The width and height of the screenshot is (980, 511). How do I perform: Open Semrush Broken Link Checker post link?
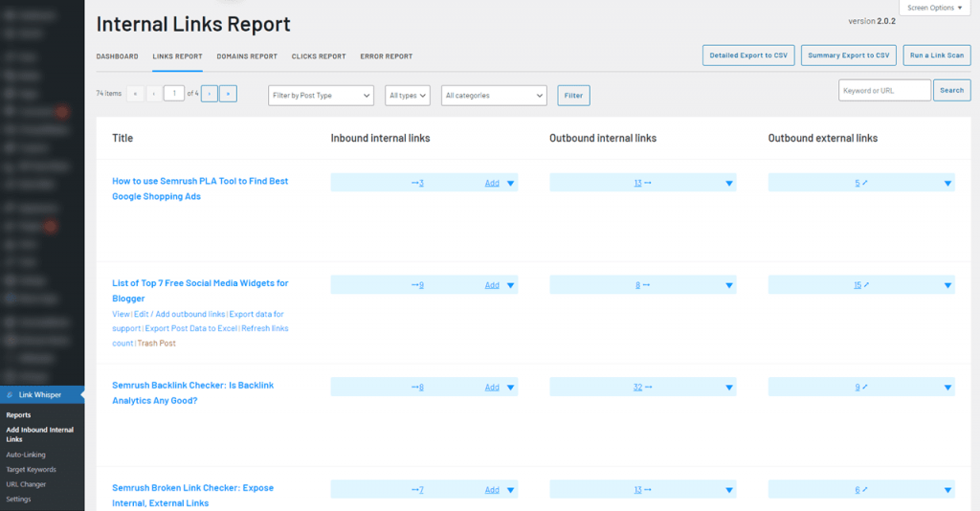point(192,496)
